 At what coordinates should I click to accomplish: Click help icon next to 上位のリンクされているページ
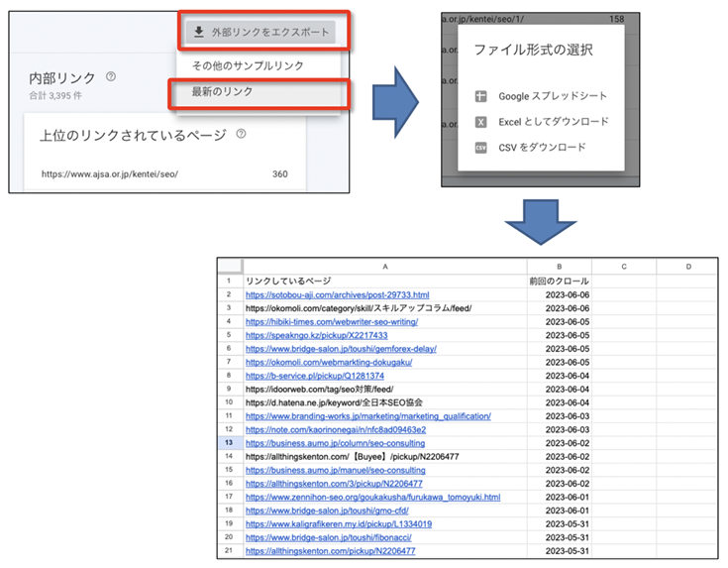click(x=241, y=134)
